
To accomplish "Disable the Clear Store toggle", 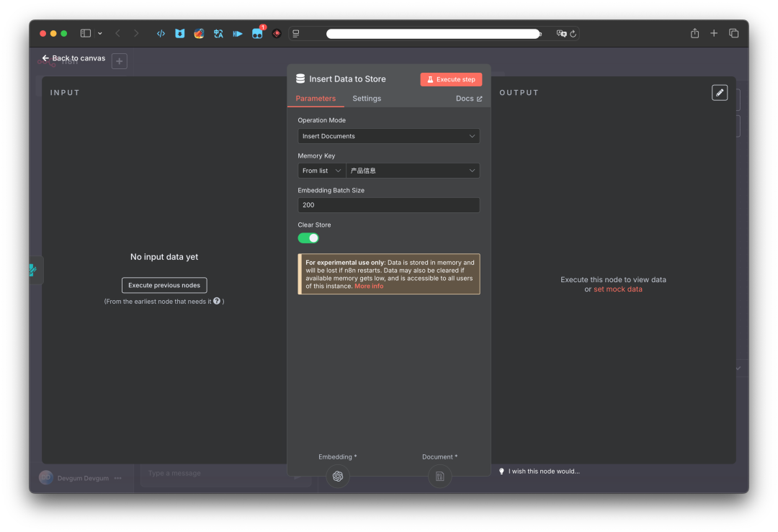I will 308,238.
